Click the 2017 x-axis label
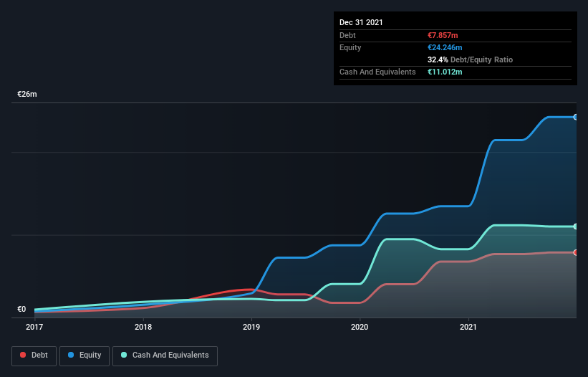 (34, 327)
